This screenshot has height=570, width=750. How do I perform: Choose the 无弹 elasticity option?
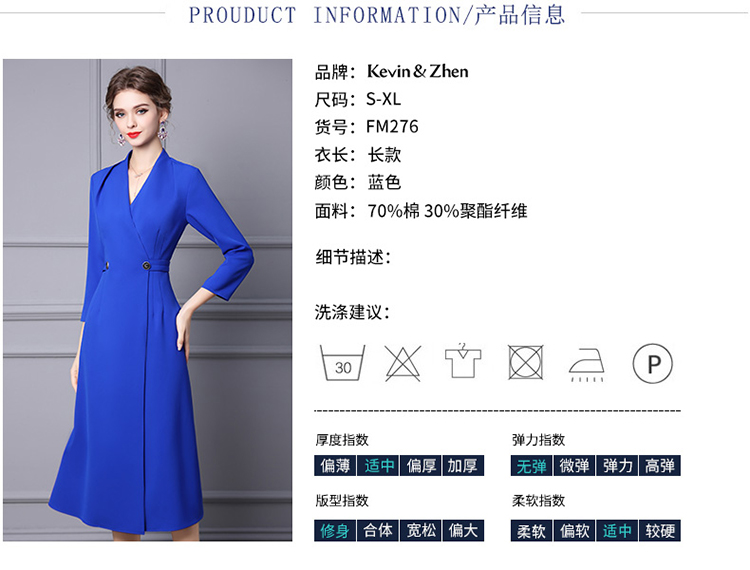531,466
